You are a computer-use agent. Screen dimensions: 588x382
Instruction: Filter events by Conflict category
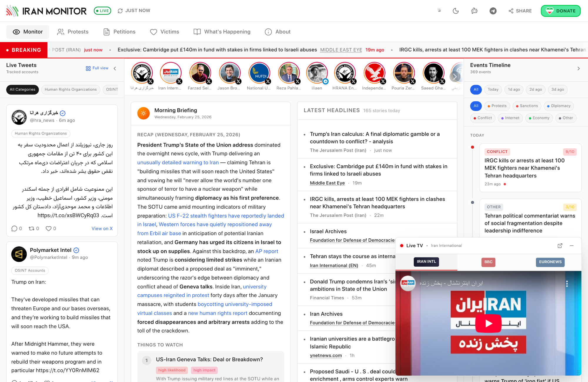pyautogui.click(x=482, y=118)
